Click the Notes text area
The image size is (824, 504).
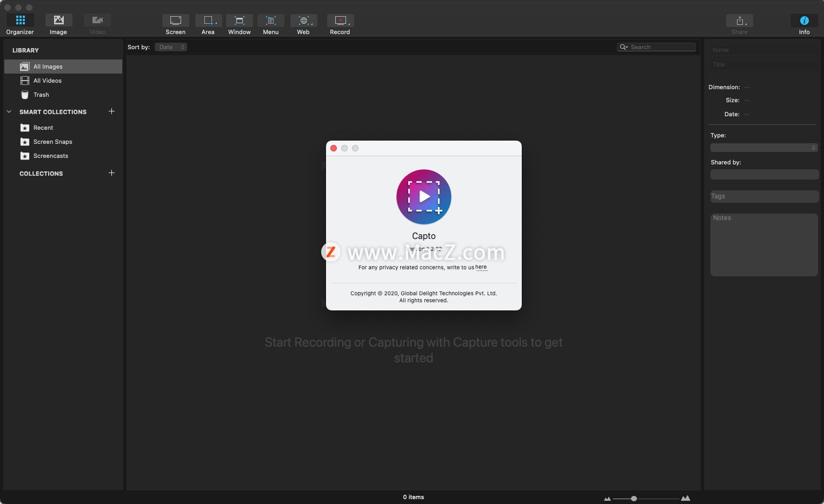[764, 245]
